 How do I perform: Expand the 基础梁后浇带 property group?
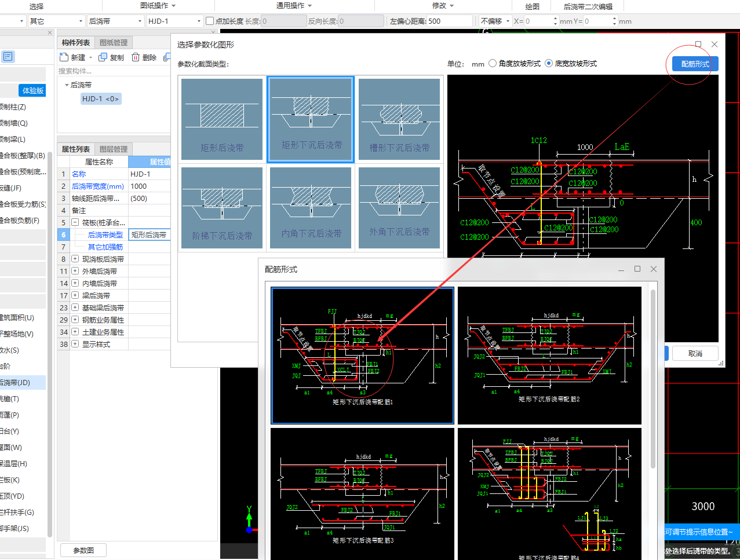(75, 308)
